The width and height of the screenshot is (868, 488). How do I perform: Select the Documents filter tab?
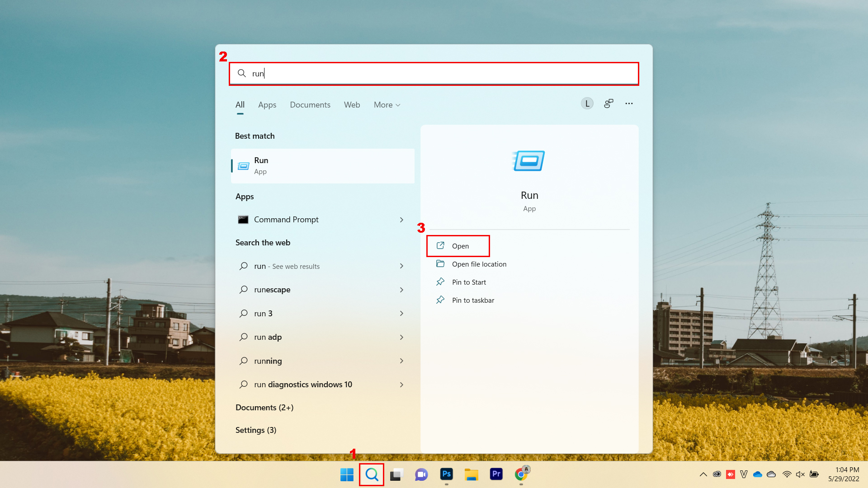pyautogui.click(x=310, y=104)
